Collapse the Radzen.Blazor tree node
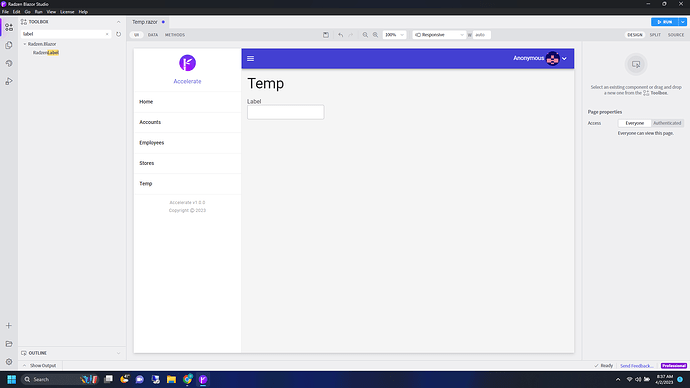 click(25, 44)
